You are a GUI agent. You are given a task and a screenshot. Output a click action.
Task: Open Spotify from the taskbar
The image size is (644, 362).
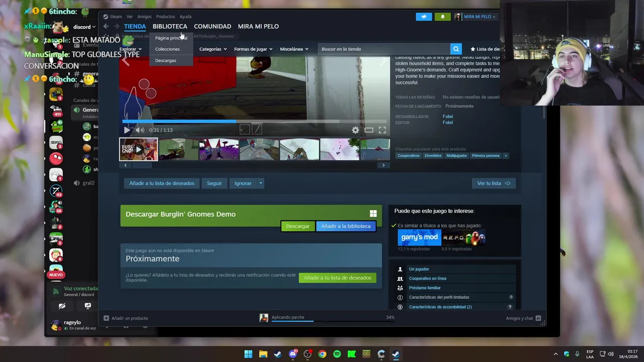click(337, 354)
